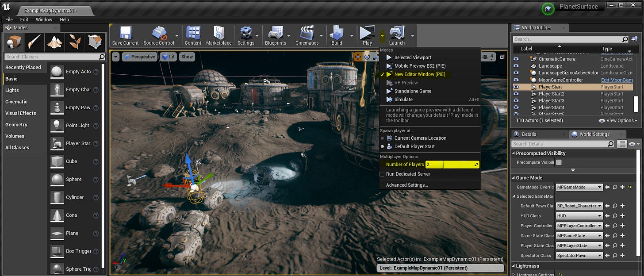Click the Search Classes input field
The image size is (644, 276).
(x=55, y=57)
